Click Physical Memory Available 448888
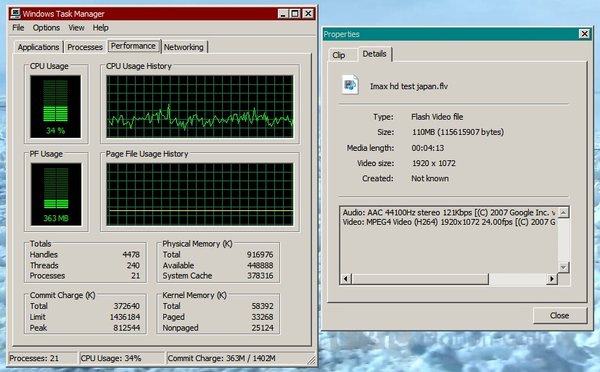This screenshot has width=600, height=372. pyautogui.click(x=260, y=265)
